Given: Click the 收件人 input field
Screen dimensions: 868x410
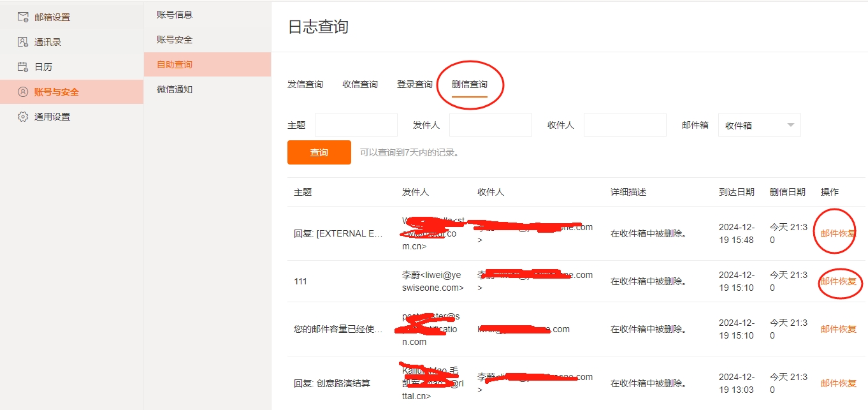Looking at the screenshot, I should click(625, 125).
